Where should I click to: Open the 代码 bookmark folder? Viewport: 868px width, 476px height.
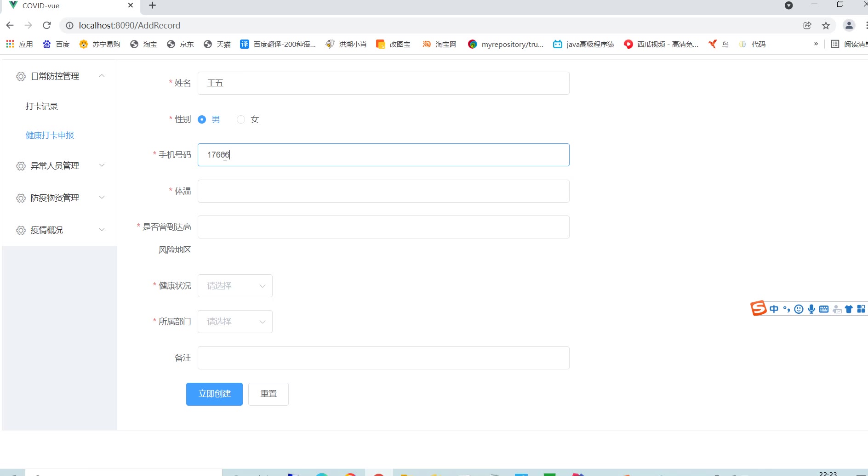[x=752, y=44]
